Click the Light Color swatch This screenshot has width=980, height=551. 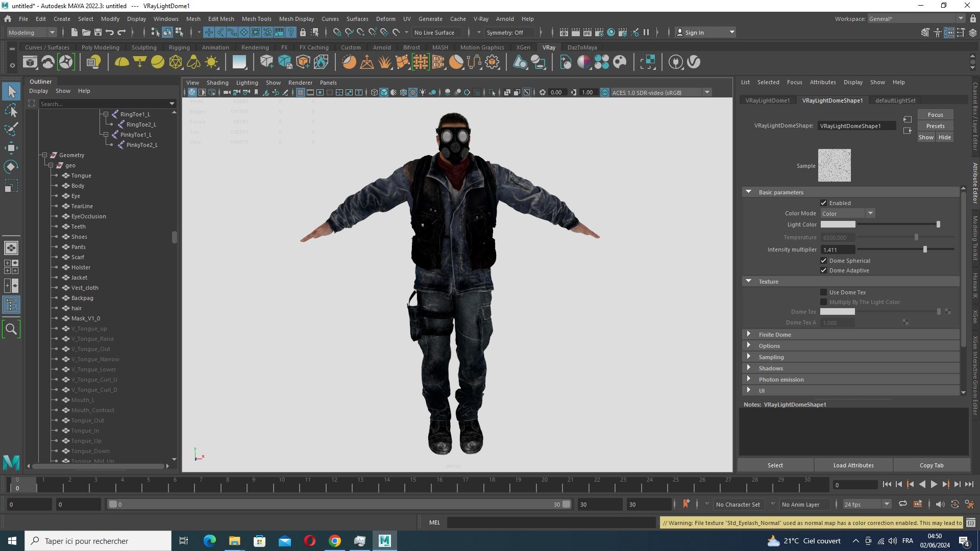click(838, 224)
